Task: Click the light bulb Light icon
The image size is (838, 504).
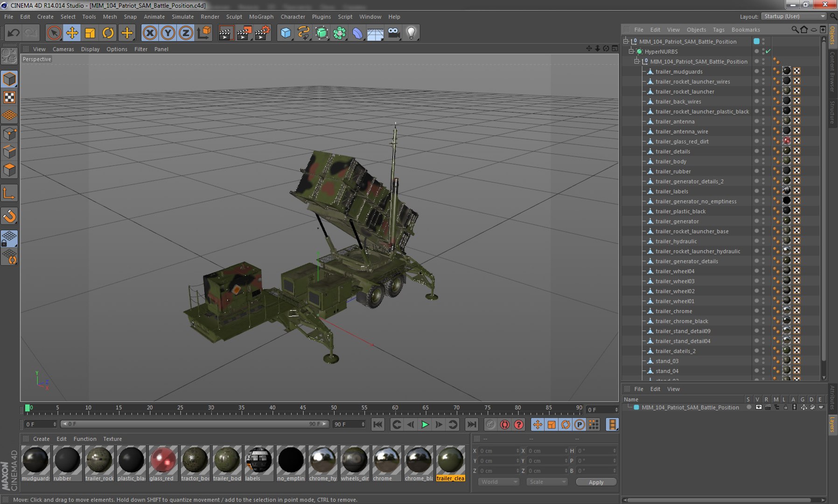Action: 411,33
